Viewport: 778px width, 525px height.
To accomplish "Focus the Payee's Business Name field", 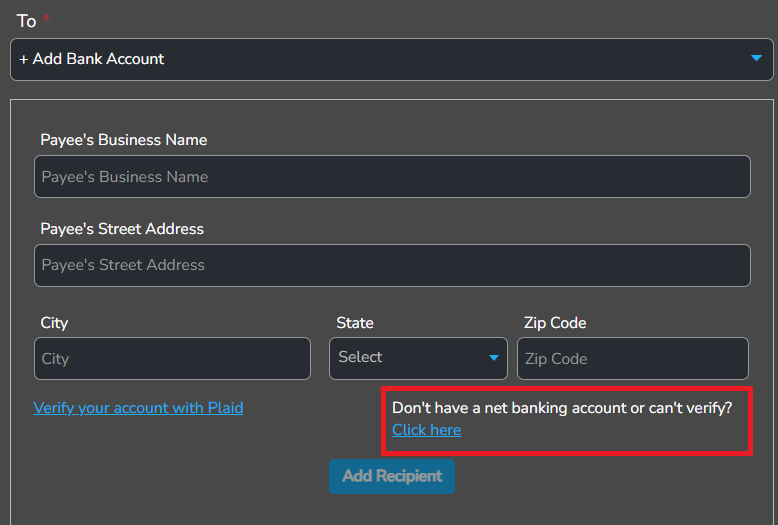I will pos(392,177).
